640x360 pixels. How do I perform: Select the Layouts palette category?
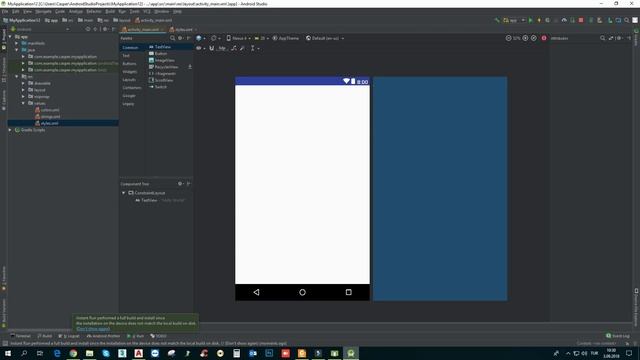click(x=129, y=80)
